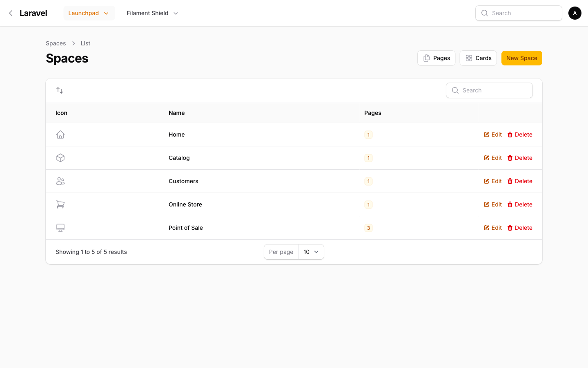The height and width of the screenshot is (368, 588).
Task: Select the Online Store name cell
Action: (x=185, y=204)
